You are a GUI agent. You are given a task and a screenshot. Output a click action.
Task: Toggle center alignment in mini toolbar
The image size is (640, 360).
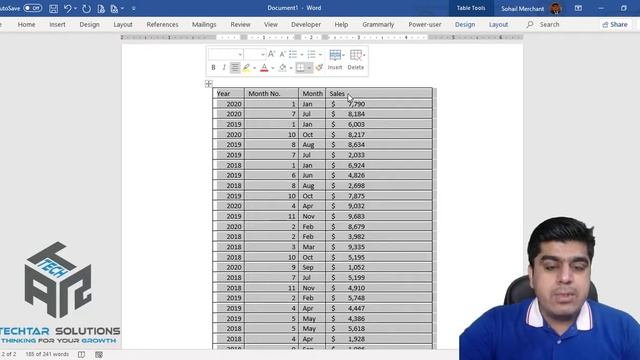[x=235, y=67]
